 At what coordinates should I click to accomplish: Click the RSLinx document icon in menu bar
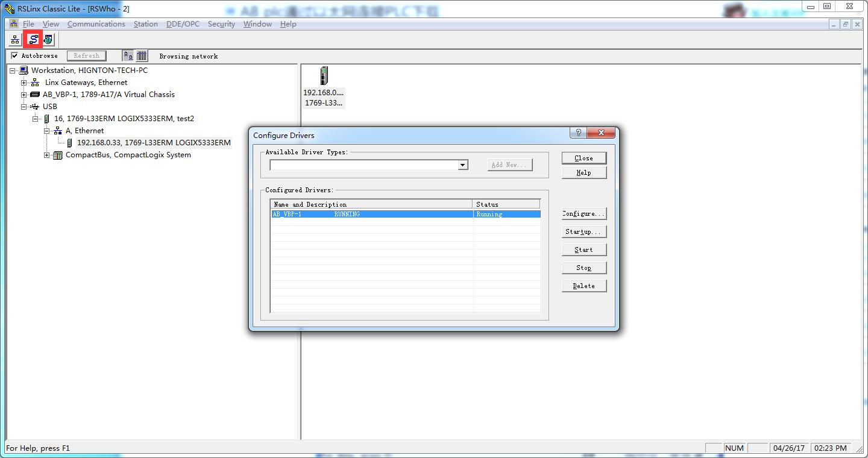(13, 24)
